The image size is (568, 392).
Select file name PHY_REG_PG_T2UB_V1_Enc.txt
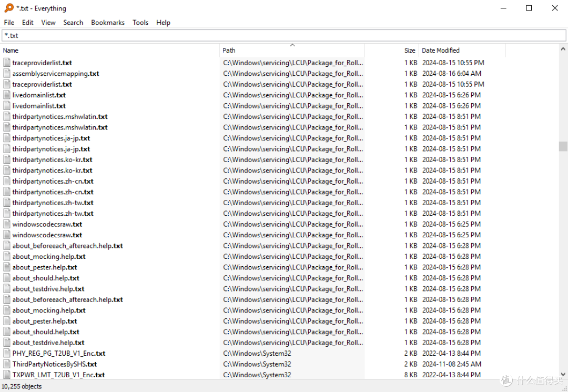[59, 353]
